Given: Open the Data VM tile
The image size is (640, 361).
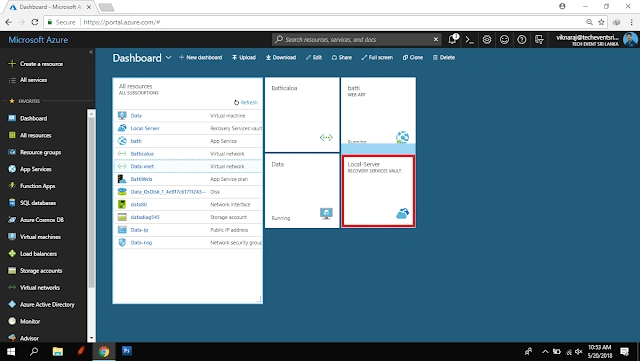Looking at the screenshot, I should click(x=302, y=191).
